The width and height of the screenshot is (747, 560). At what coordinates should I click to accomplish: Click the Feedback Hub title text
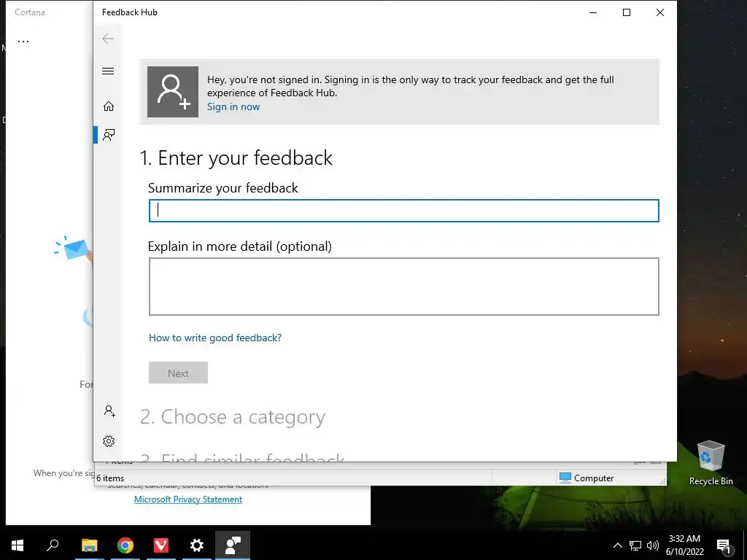point(130,12)
